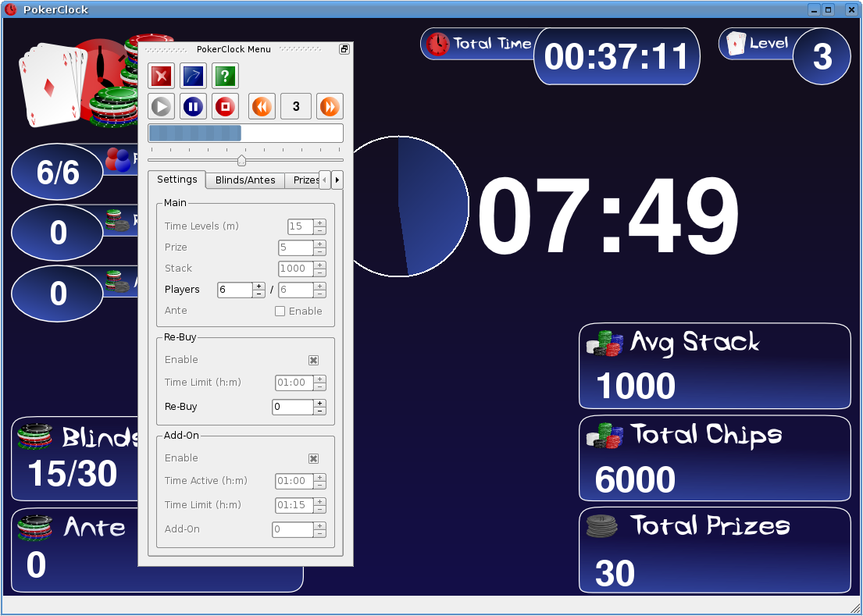Increase Re-Buy Time Limit stepper

point(319,379)
